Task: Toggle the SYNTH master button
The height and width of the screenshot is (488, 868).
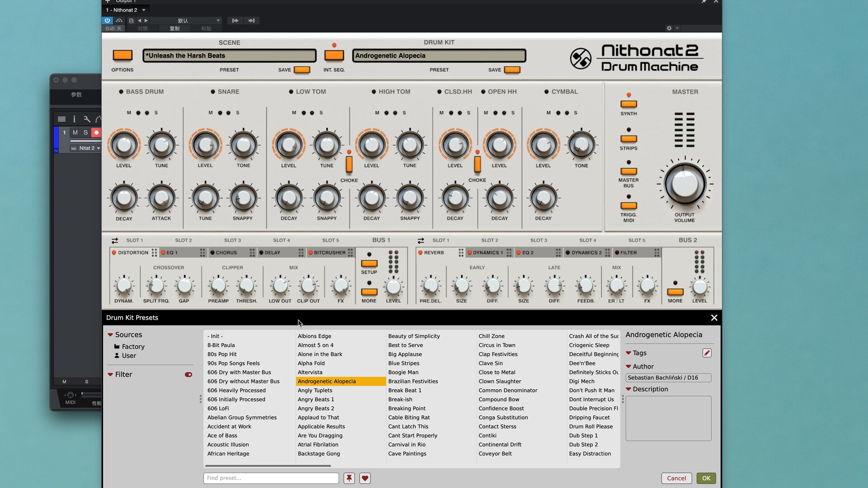Action: point(628,104)
